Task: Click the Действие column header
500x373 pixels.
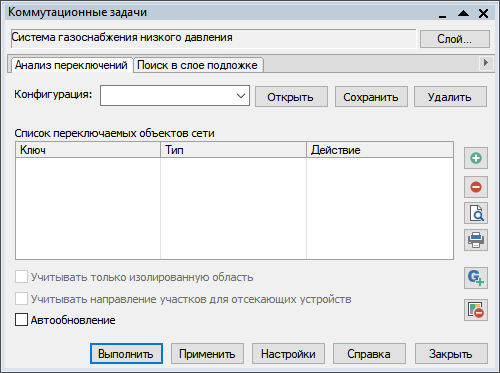Action: [x=380, y=150]
